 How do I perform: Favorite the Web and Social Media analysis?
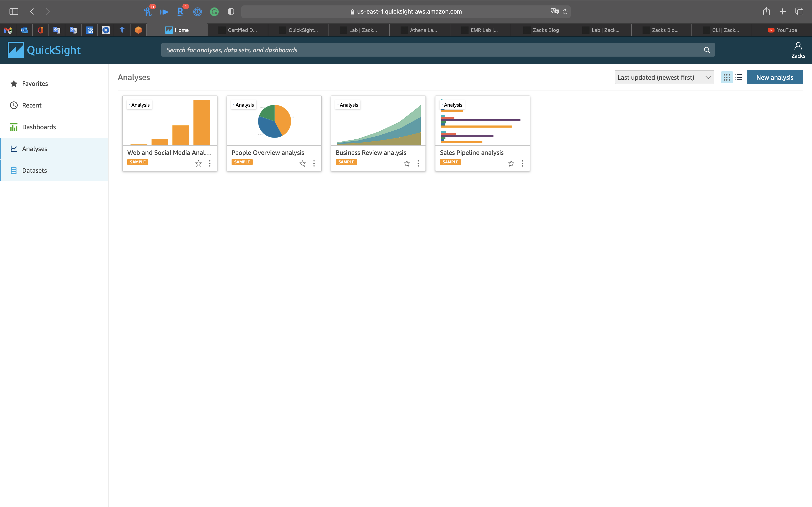198,163
